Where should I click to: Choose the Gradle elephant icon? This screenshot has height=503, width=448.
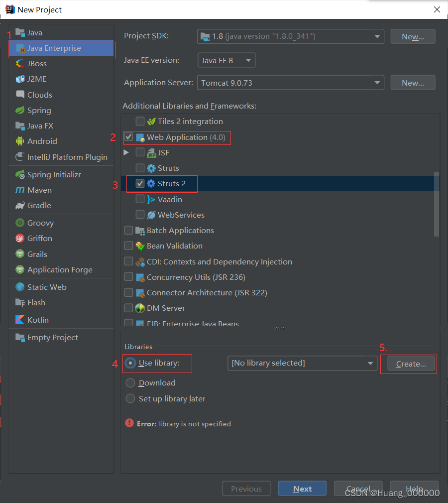tap(20, 205)
